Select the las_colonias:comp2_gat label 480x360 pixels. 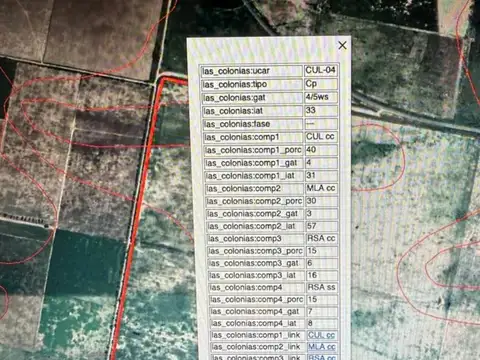[x=252, y=214]
